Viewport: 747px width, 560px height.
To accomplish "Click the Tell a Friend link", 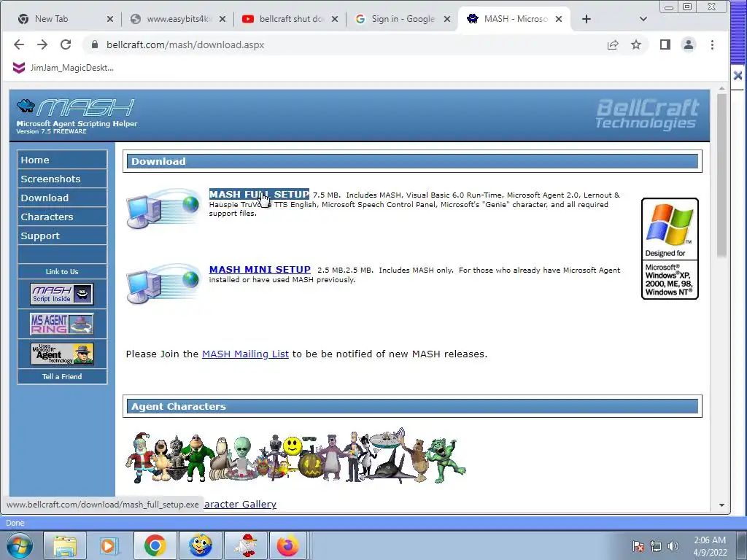I will (x=62, y=377).
